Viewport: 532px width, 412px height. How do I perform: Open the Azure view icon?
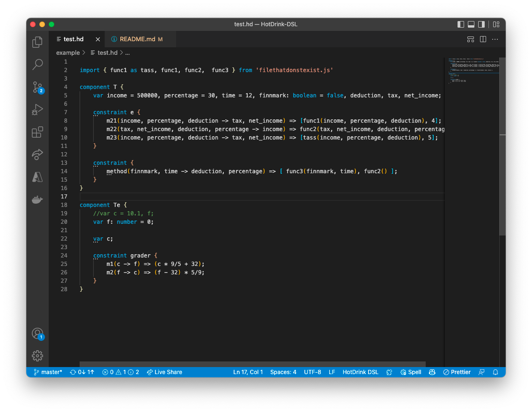37,177
